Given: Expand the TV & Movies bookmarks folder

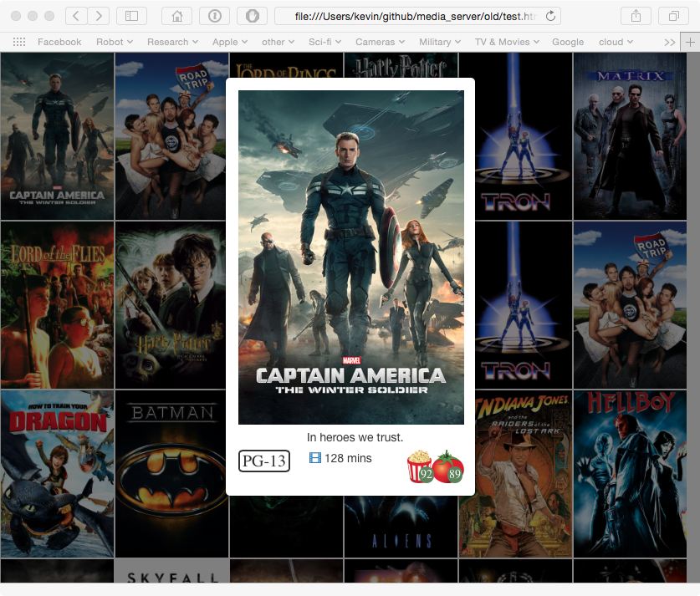Looking at the screenshot, I should tap(507, 42).
